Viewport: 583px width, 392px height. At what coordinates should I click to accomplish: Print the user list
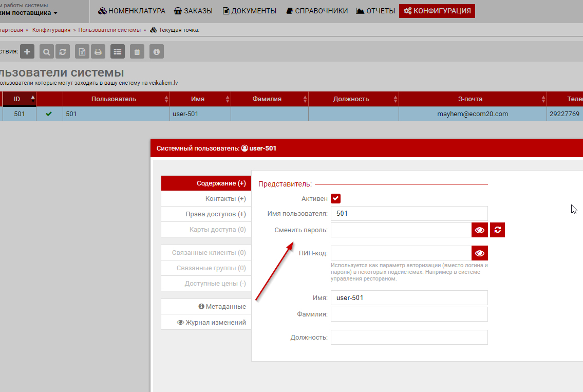click(98, 51)
